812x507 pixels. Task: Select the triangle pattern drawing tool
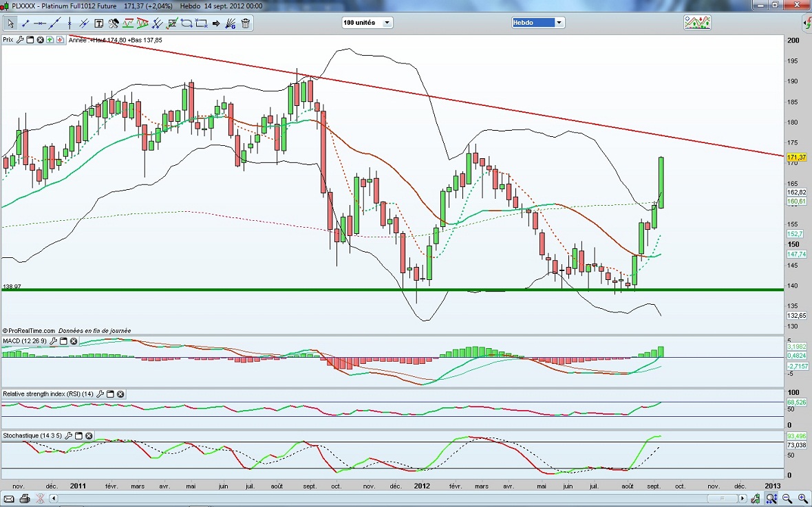pos(142,23)
